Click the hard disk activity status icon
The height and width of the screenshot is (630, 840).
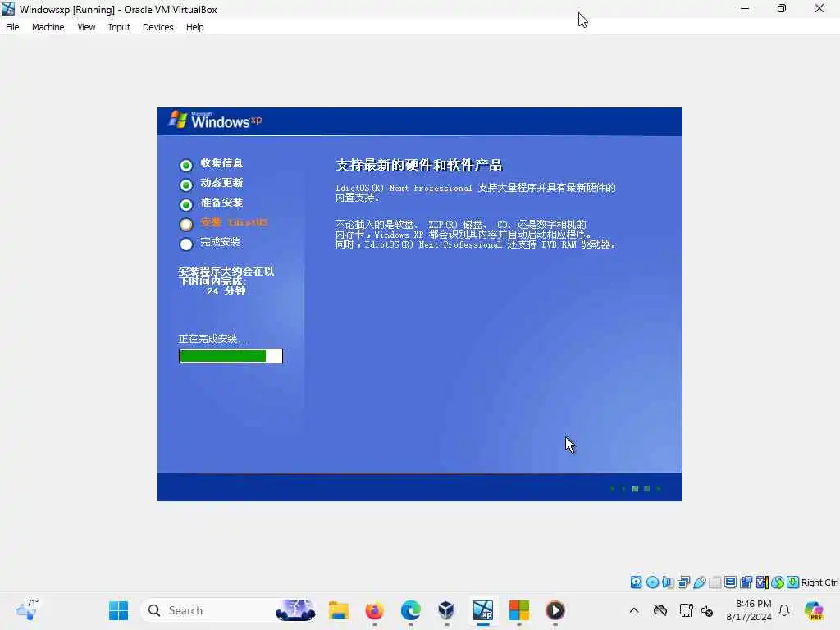(636, 582)
